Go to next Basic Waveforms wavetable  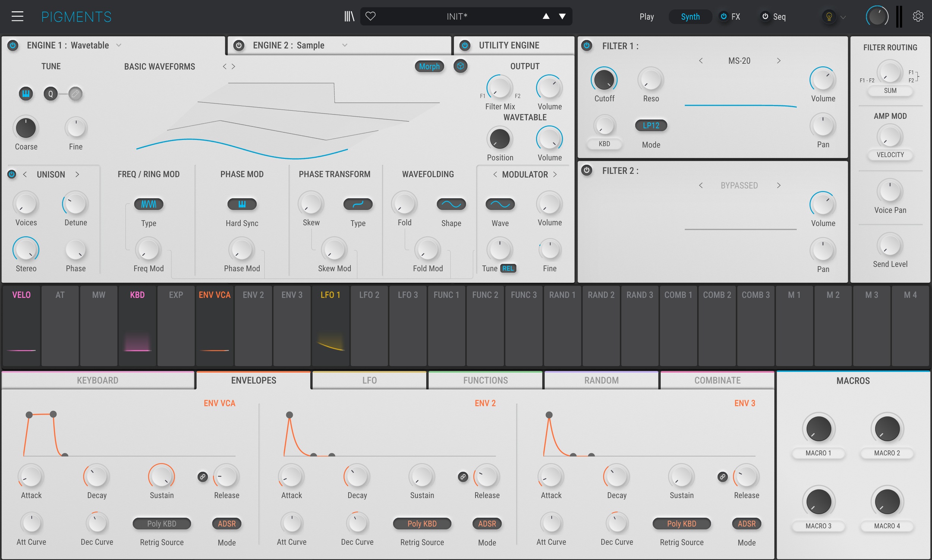[234, 66]
